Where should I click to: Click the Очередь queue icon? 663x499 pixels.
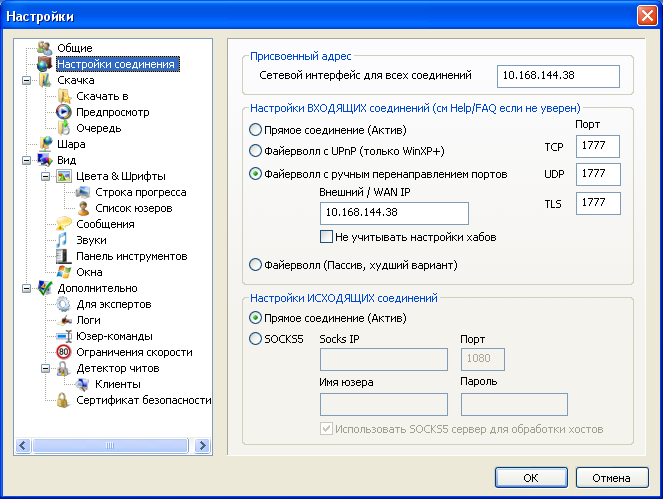coord(63,128)
